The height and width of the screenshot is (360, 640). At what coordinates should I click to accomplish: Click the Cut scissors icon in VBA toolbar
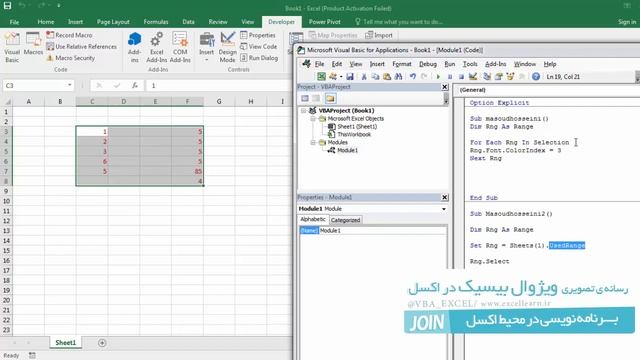363,76
